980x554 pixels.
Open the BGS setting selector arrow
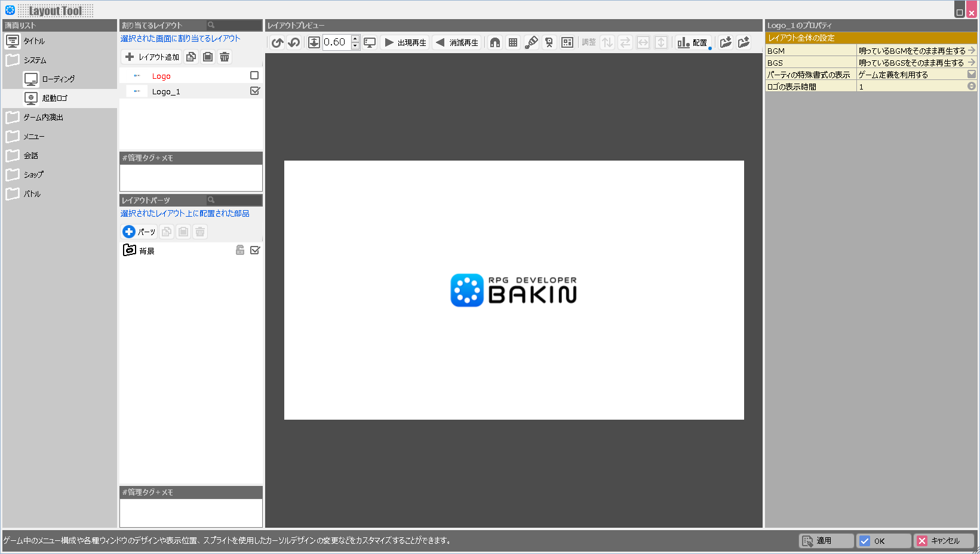(971, 63)
